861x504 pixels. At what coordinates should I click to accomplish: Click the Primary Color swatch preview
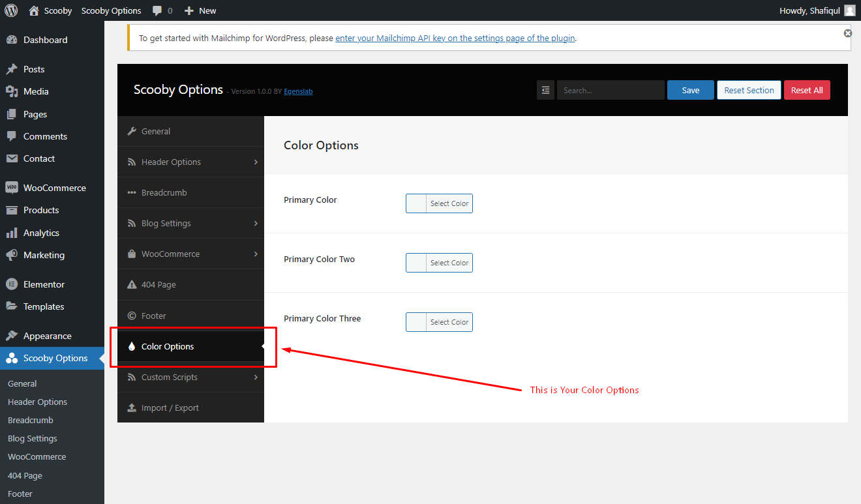click(x=416, y=203)
